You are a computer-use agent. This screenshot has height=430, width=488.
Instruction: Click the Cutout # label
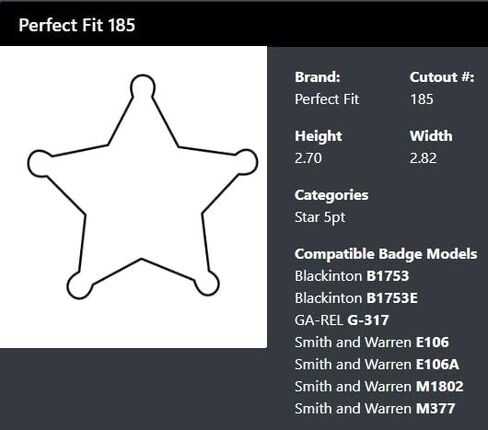point(442,77)
